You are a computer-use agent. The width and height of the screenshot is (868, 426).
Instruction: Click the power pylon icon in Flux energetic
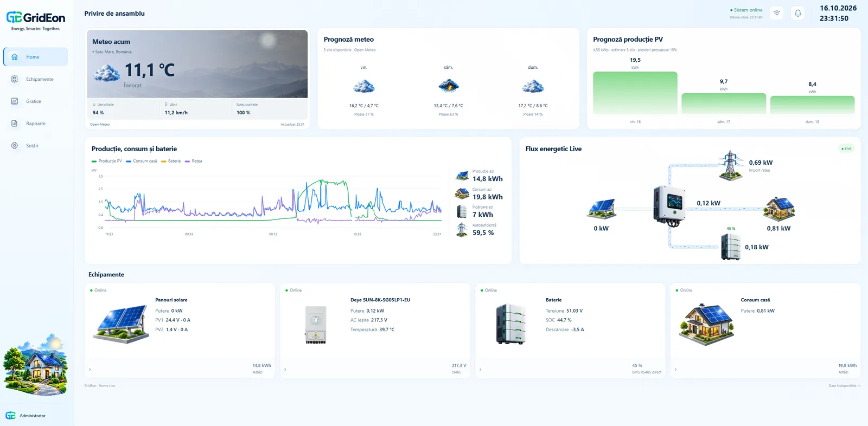coord(731,165)
